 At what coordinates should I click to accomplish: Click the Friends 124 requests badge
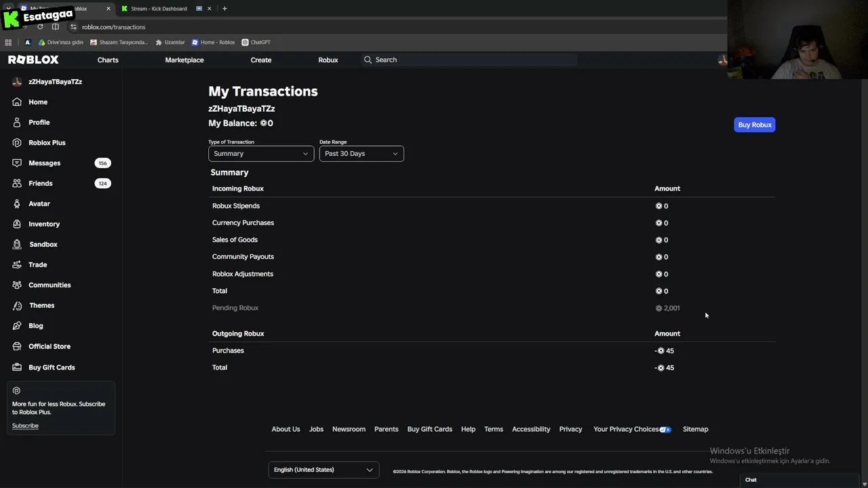click(x=102, y=183)
